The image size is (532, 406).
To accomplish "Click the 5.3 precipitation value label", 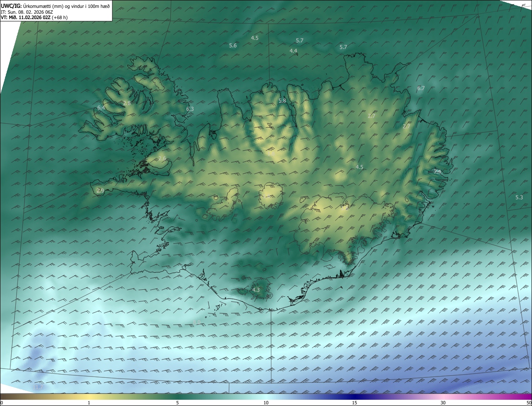I will 519,197.
